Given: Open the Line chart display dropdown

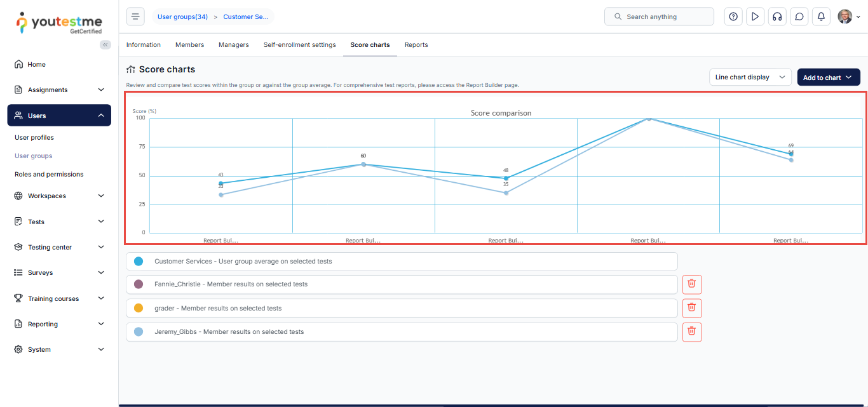Looking at the screenshot, I should coord(750,77).
